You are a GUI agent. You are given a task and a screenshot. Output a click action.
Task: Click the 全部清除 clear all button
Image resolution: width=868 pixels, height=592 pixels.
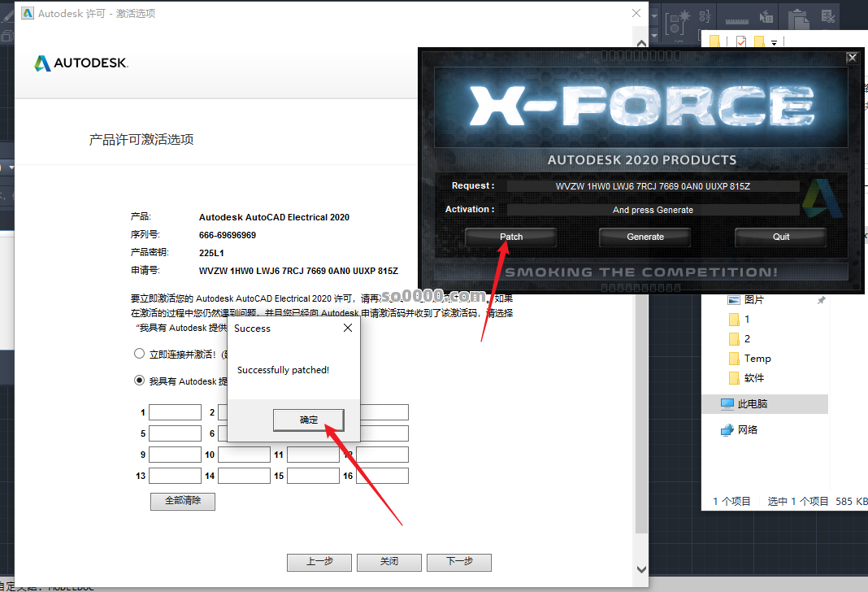coord(183,501)
